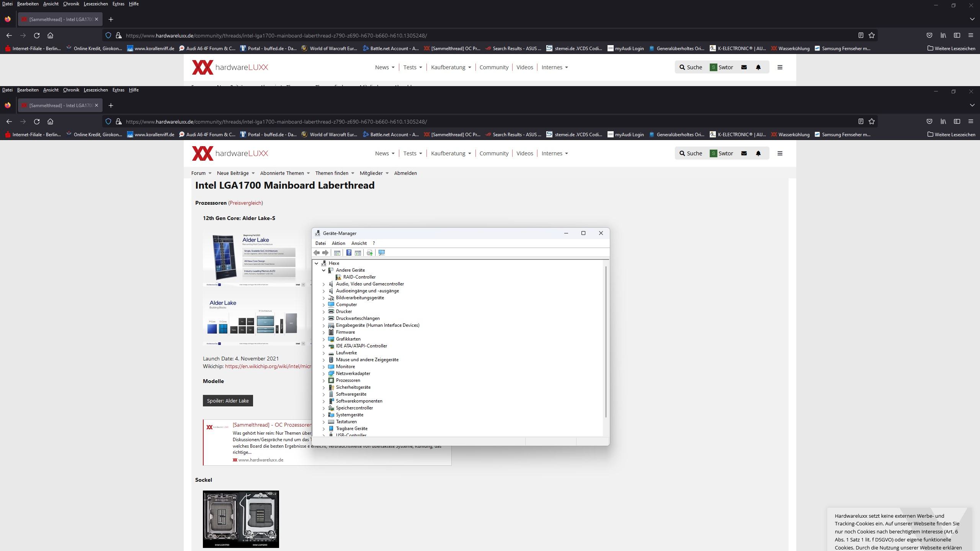Open the Ansicht menu in Geräte-Manager

(x=359, y=243)
